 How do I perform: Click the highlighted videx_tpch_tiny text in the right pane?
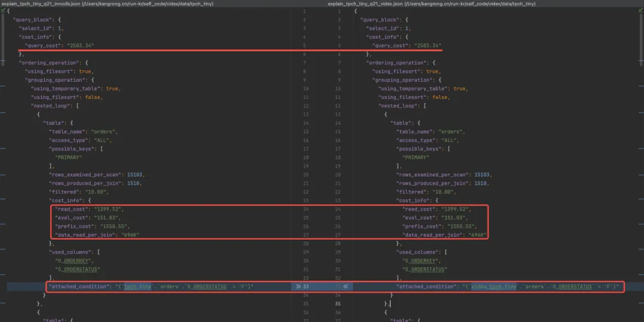coord(494,287)
